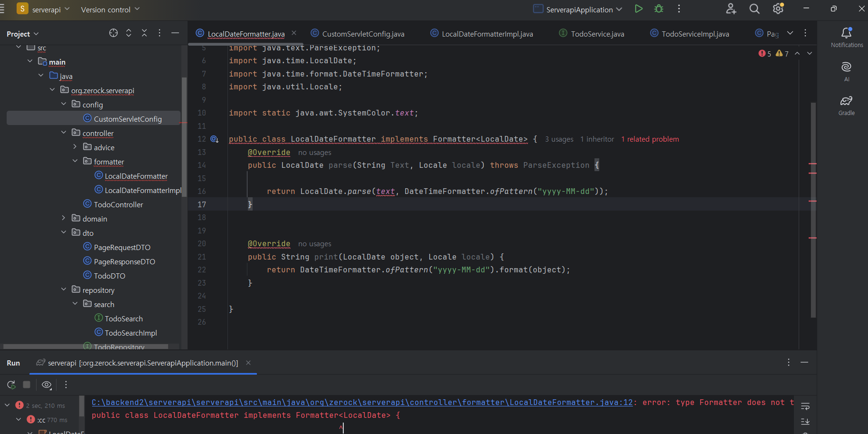The image size is (868, 434).
Task: Open the Version control dropdown
Action: coord(110,9)
